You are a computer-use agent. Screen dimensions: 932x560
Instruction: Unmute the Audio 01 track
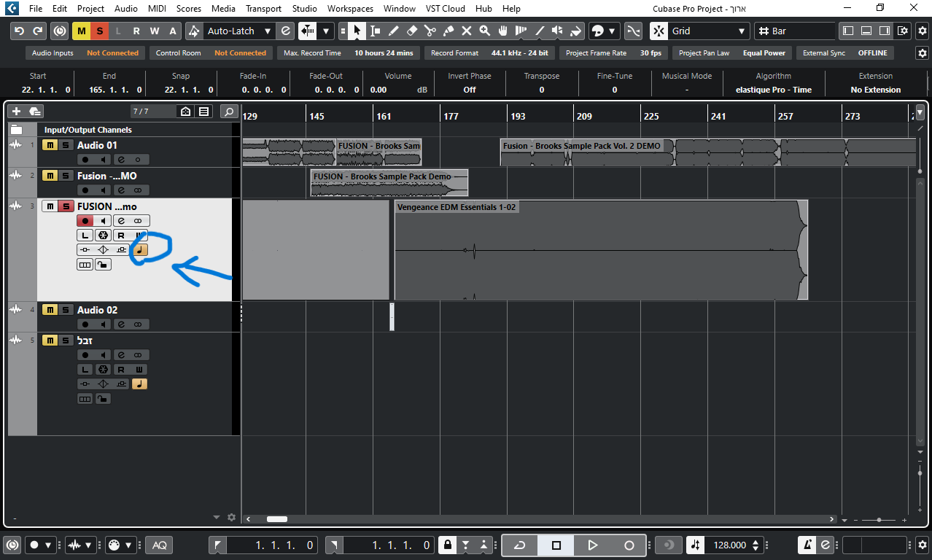(x=50, y=145)
